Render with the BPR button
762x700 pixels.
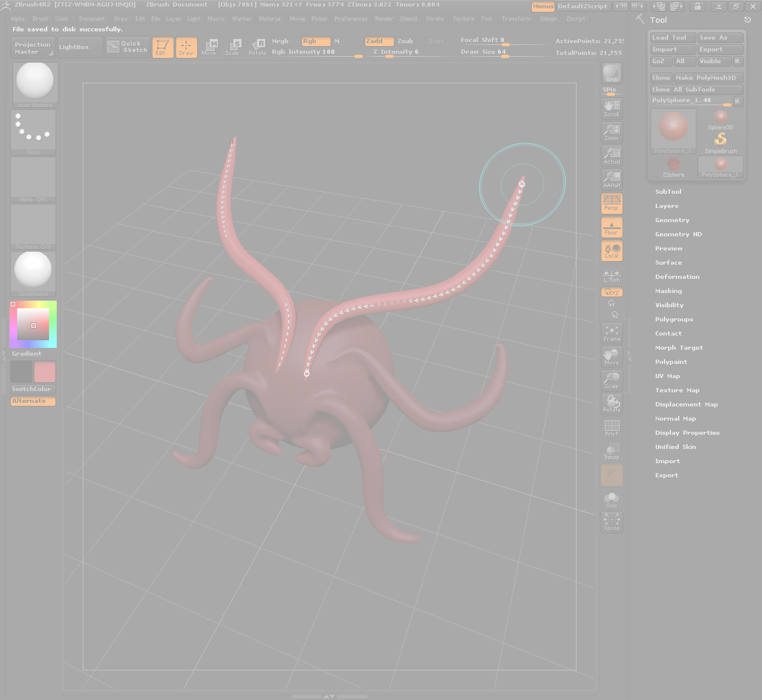612,73
